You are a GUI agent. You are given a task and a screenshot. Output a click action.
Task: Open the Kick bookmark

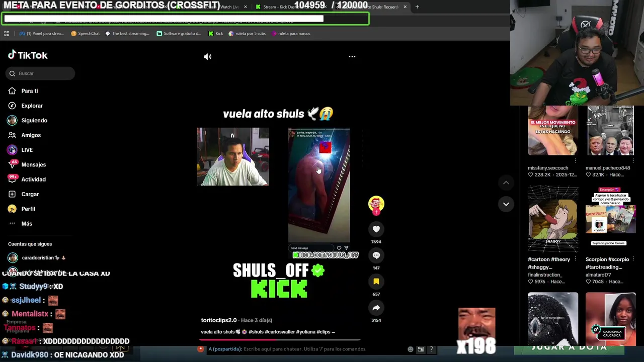pos(216,34)
